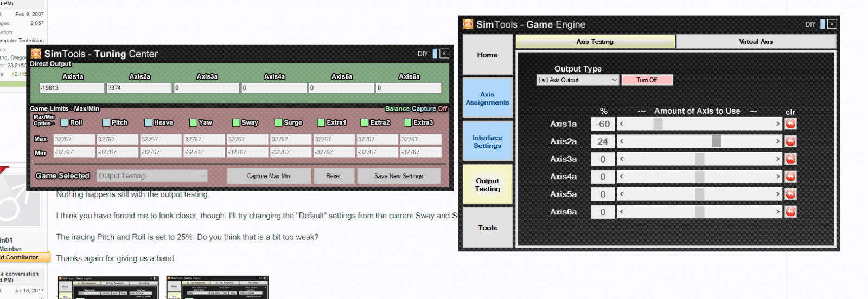
Task: Open the Output Testing section
Action: coord(487,185)
